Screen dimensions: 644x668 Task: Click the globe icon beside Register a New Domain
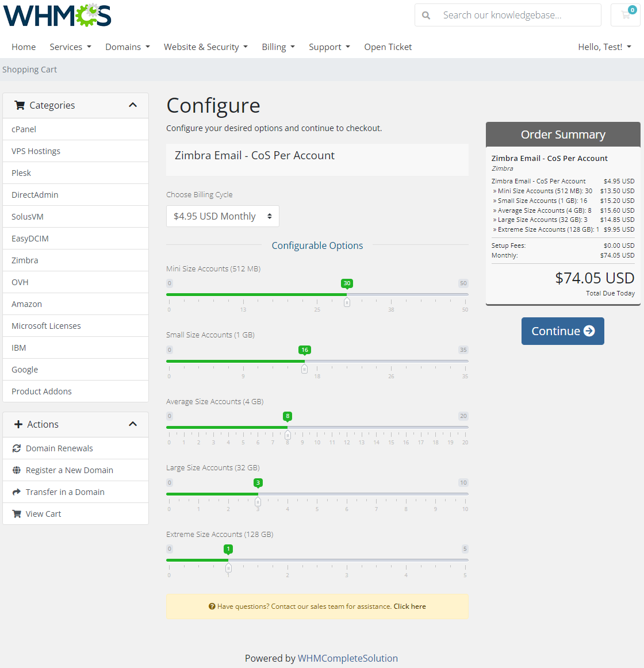click(17, 470)
